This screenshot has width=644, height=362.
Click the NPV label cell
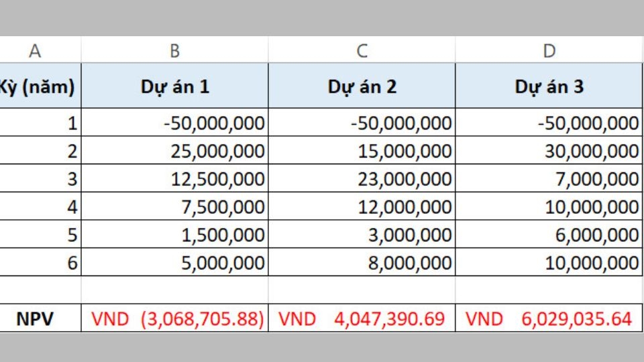click(40, 318)
